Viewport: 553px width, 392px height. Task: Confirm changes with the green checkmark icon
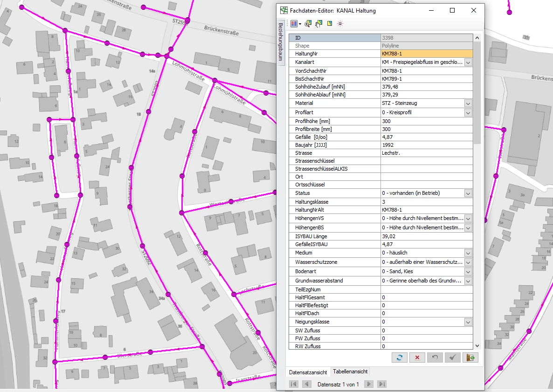(x=452, y=358)
